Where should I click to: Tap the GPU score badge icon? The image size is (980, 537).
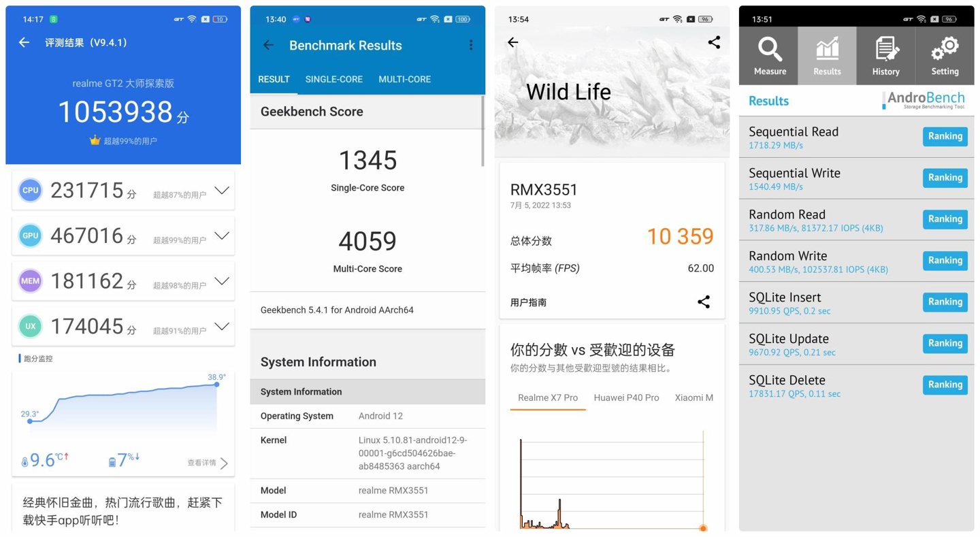click(x=31, y=235)
